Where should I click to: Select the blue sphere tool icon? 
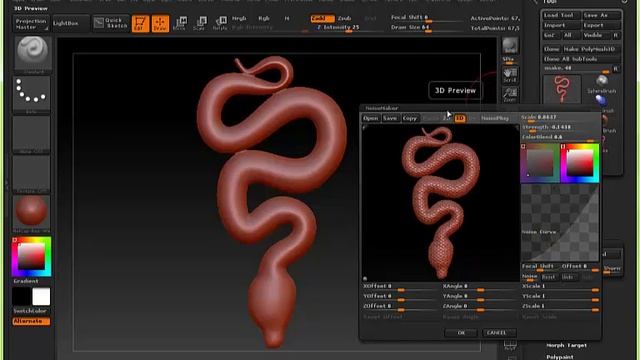[601, 100]
